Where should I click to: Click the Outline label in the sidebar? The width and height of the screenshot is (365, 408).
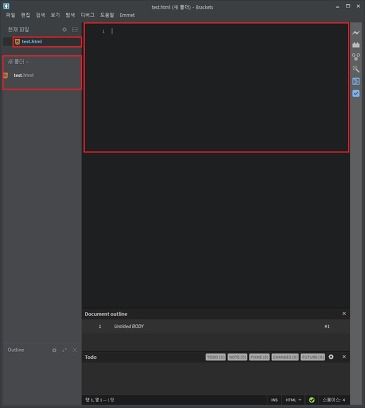16,350
